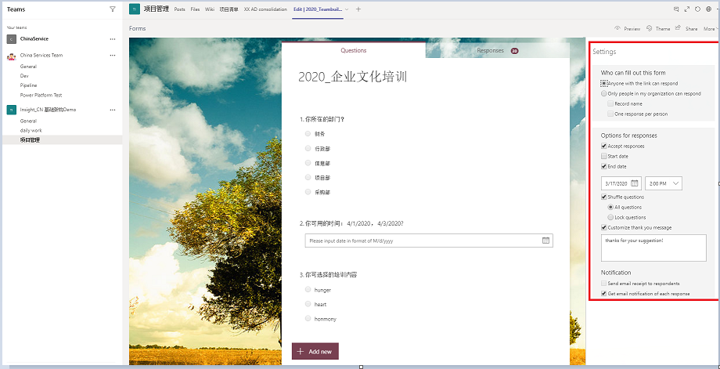The height and width of the screenshot is (369, 720).
Task: Toggle Customize thank you message checkbox
Action: tap(603, 228)
